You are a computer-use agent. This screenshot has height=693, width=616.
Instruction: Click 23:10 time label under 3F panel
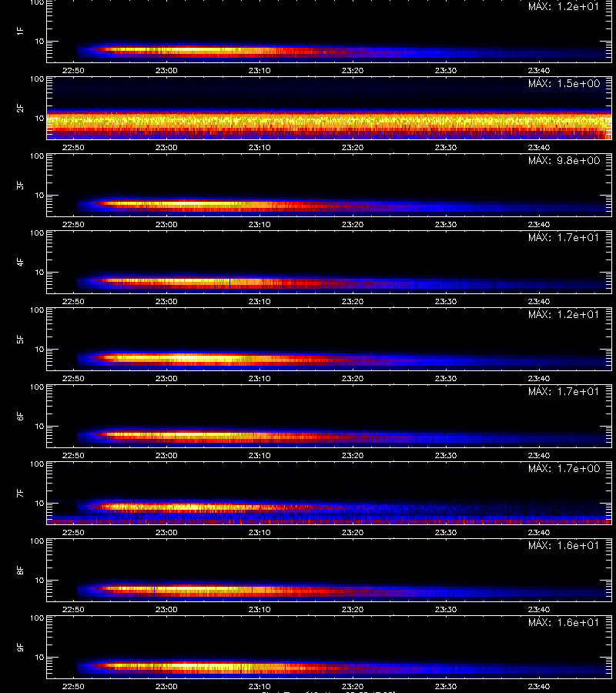click(259, 224)
